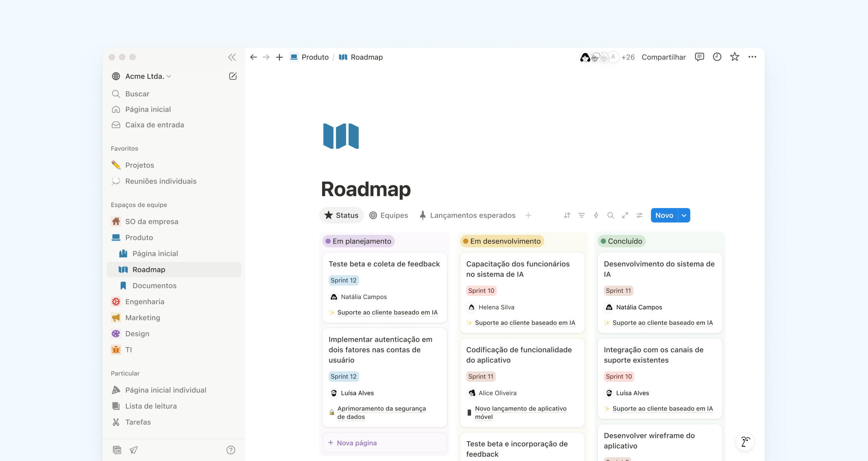The height and width of the screenshot is (461, 868).
Task: Click the sort arrows icon
Action: (x=567, y=215)
